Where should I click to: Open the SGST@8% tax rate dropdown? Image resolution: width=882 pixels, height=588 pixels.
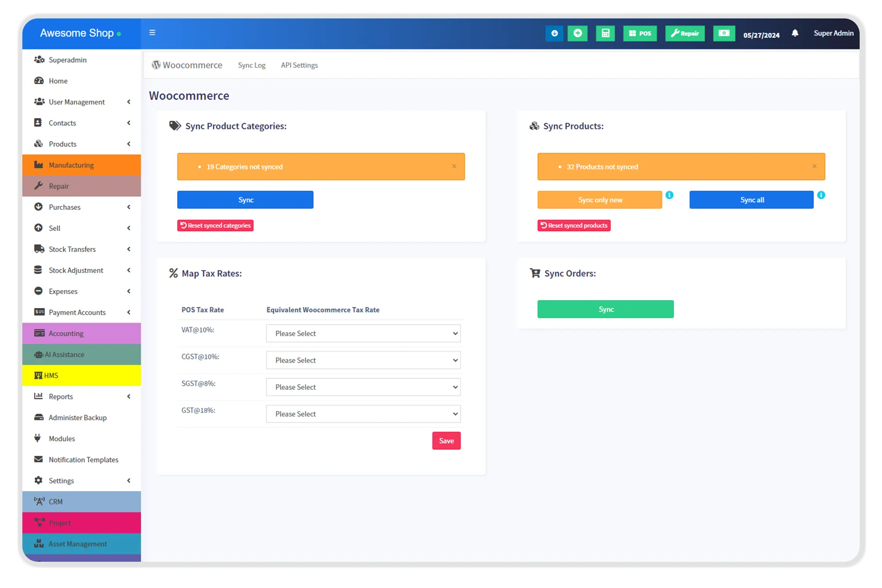pyautogui.click(x=363, y=387)
